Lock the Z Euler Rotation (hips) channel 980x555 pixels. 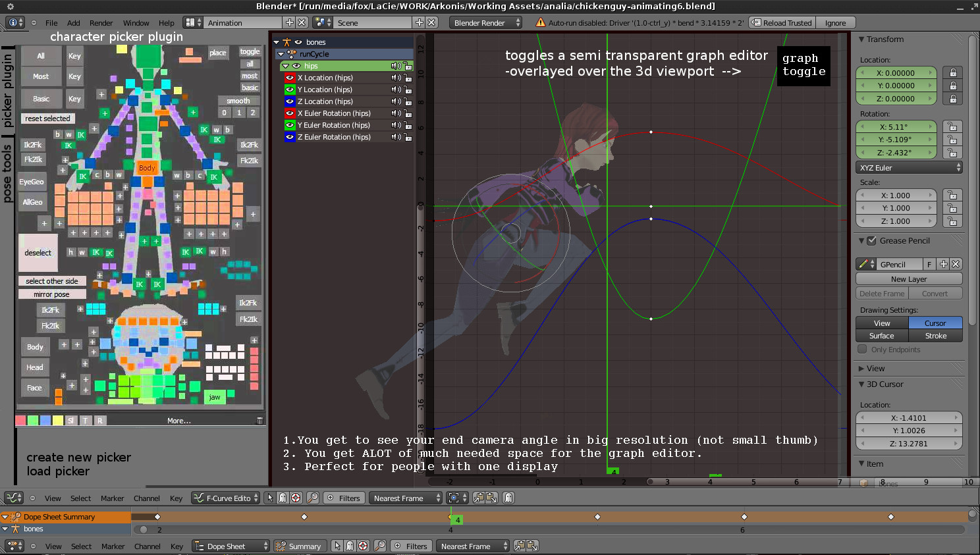(408, 137)
